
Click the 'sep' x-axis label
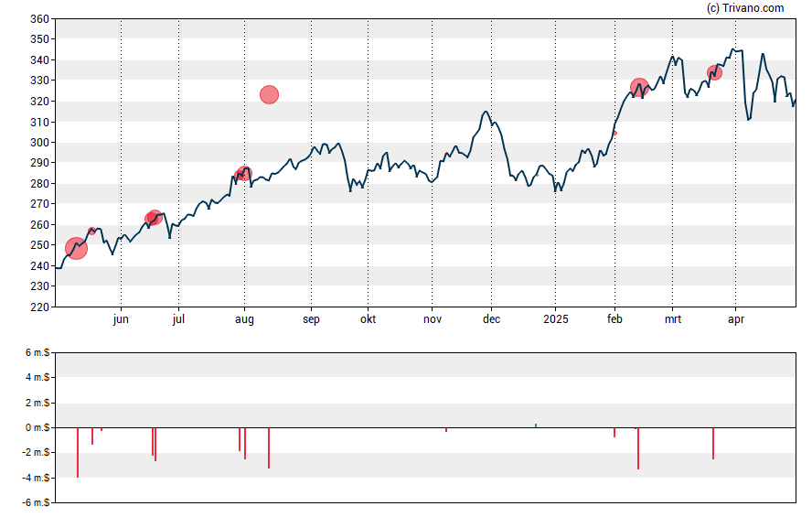311,320
